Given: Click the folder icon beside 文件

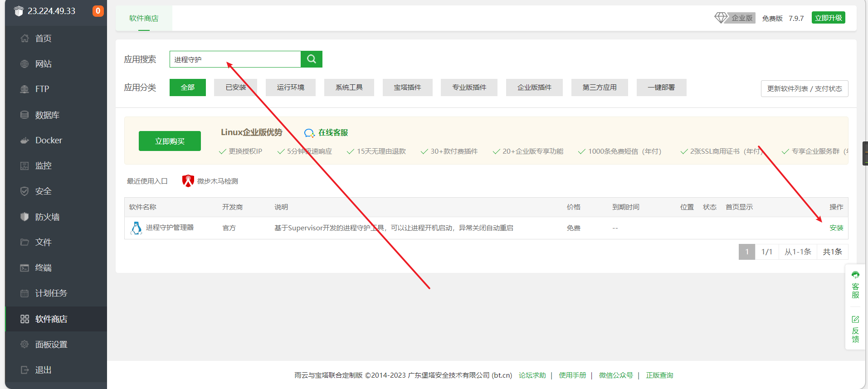Looking at the screenshot, I should point(24,242).
